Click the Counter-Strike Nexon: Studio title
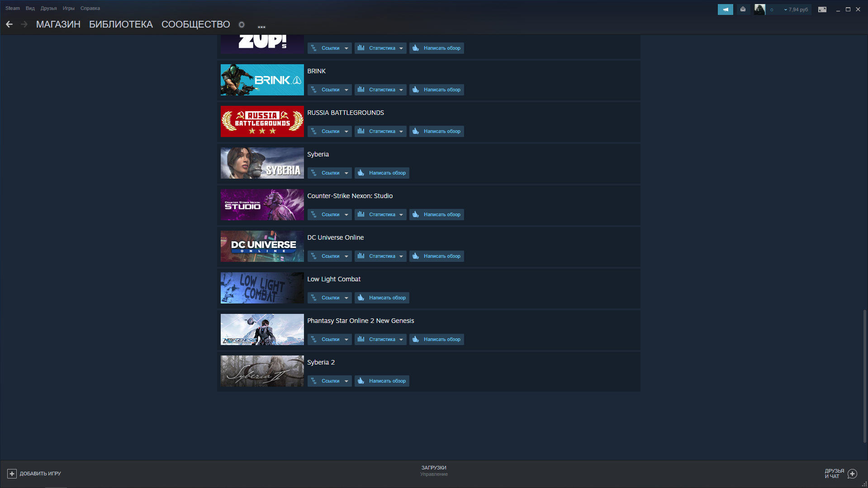 coord(350,196)
